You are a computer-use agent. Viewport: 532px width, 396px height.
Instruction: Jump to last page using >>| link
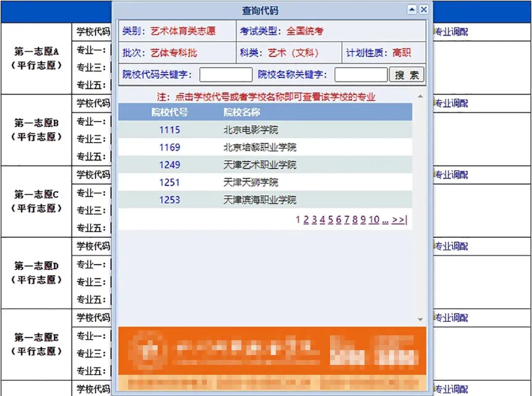point(399,220)
